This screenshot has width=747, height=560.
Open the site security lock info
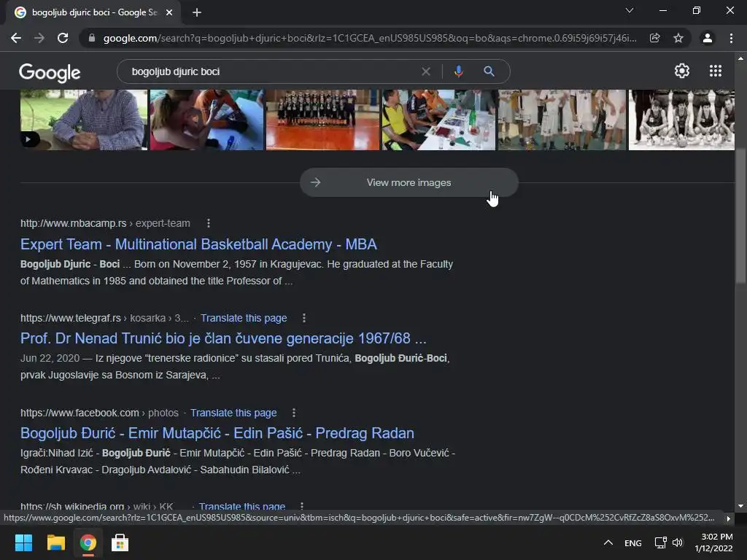tap(92, 38)
